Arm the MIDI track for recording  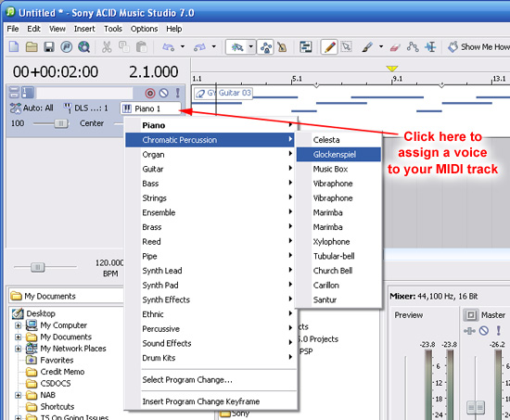(150, 94)
